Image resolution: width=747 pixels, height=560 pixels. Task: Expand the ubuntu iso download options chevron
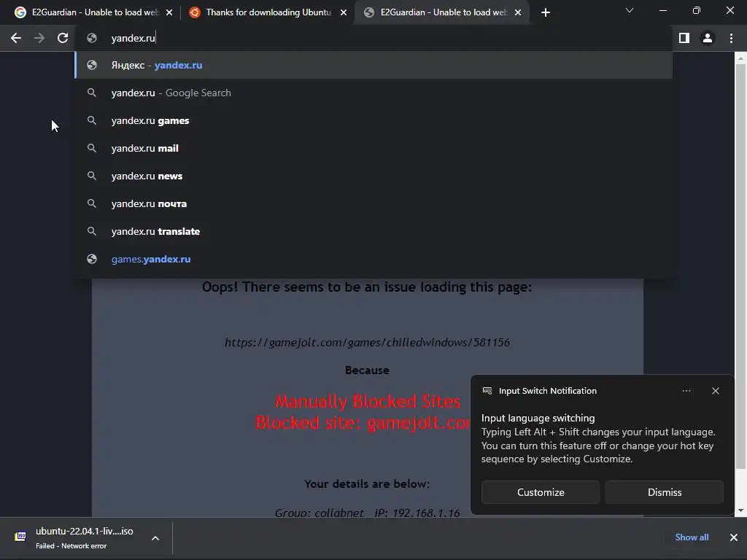(155, 538)
